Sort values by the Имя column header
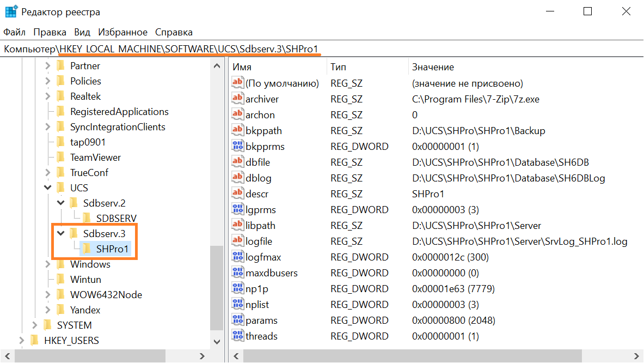 point(278,67)
